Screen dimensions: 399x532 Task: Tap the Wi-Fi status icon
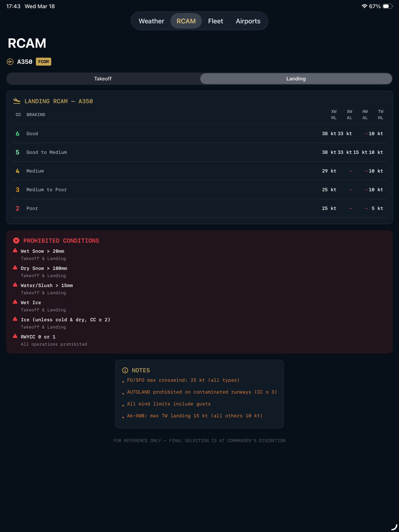pos(364,6)
